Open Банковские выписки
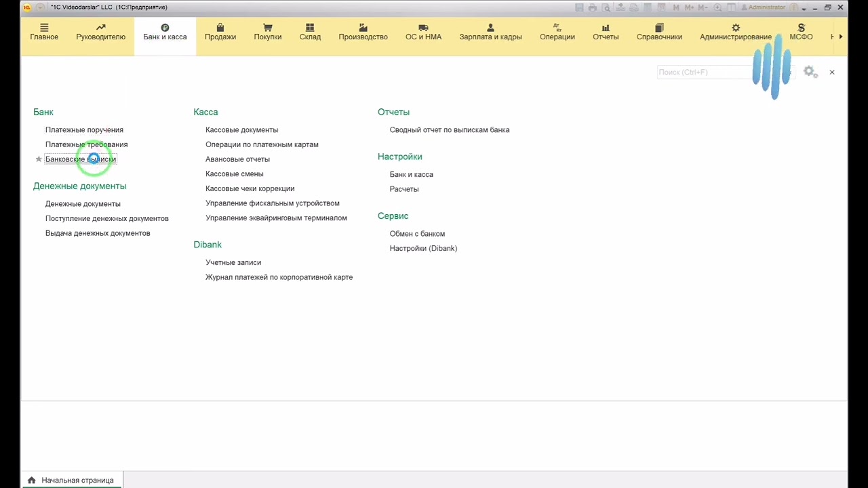Viewport: 868px width, 488px height. coord(81,159)
